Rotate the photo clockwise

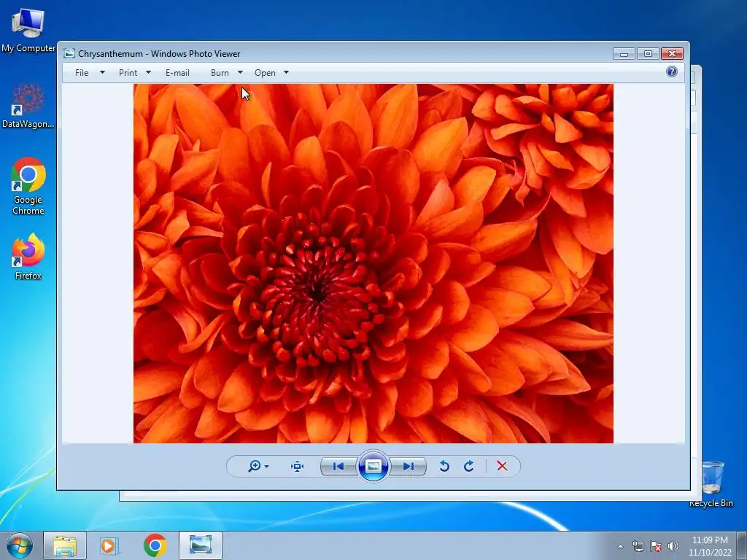pyautogui.click(x=469, y=466)
